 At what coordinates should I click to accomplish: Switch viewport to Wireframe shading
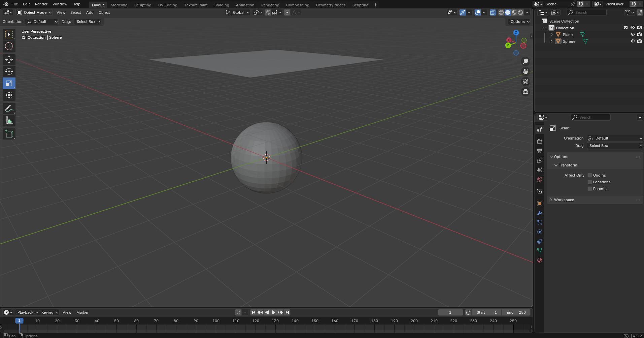click(501, 12)
